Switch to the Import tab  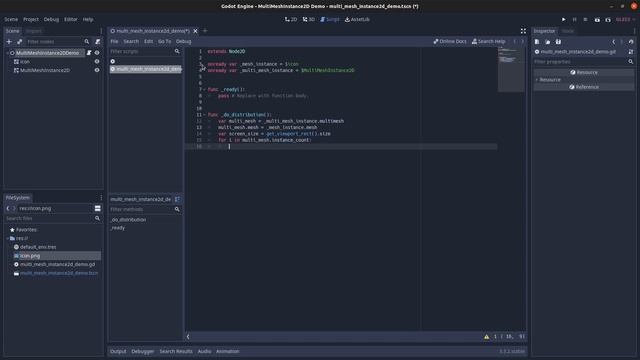33,31
